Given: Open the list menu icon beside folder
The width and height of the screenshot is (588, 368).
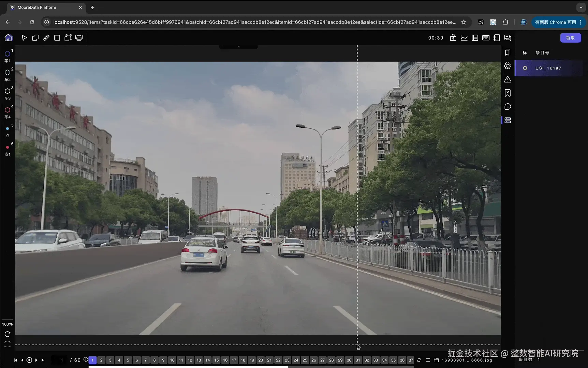Looking at the screenshot, I should [428, 360].
